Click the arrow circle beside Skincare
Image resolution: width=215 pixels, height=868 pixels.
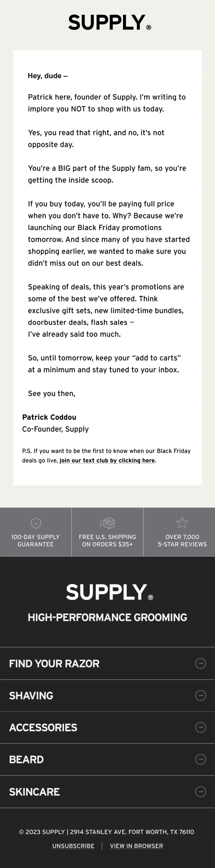(200, 792)
